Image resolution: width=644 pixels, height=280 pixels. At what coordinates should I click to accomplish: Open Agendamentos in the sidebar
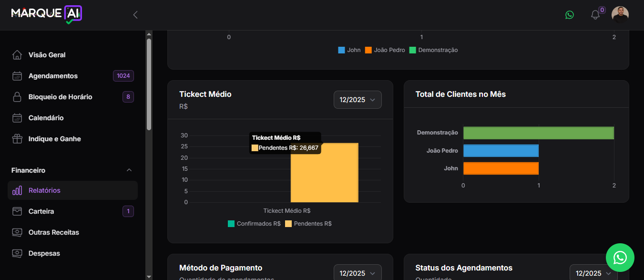pyautogui.click(x=53, y=76)
